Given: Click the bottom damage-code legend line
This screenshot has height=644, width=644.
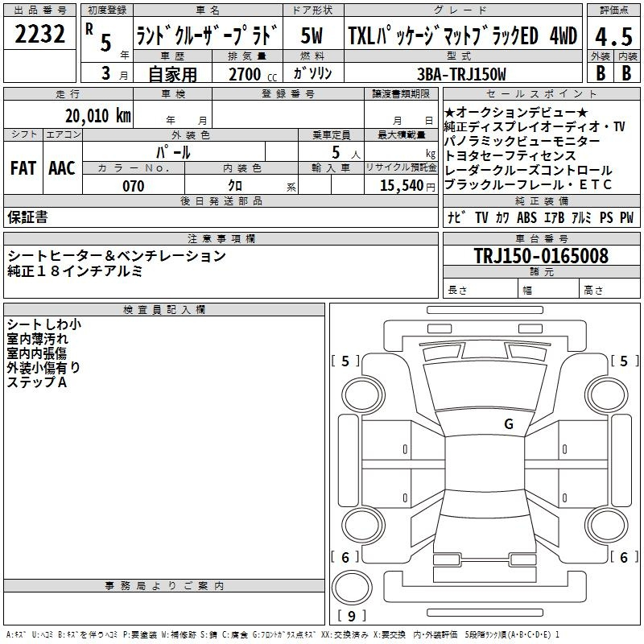Looking at the screenshot, I should [x=283, y=635].
